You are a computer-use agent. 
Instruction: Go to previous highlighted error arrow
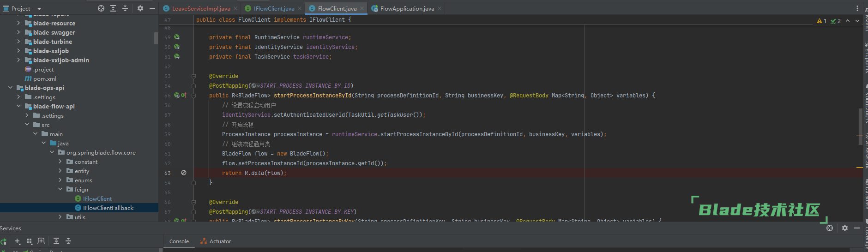point(848,21)
